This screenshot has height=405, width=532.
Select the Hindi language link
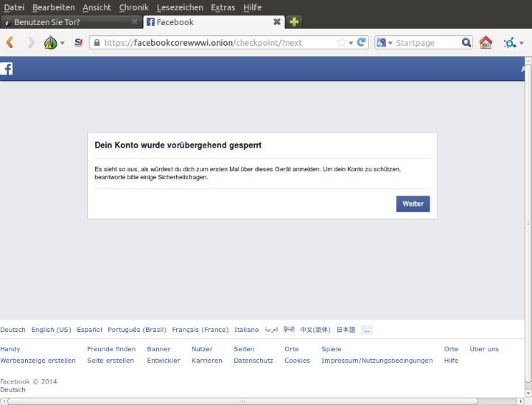click(289, 330)
